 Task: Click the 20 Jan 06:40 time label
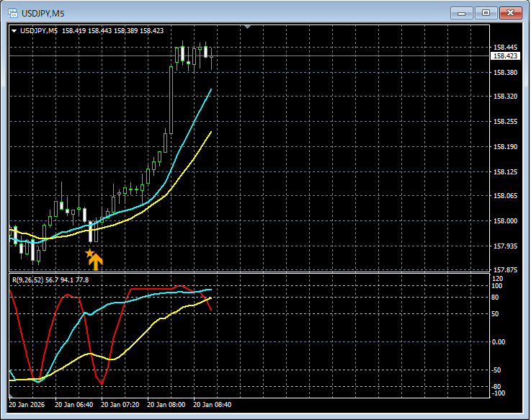pyautogui.click(x=73, y=404)
